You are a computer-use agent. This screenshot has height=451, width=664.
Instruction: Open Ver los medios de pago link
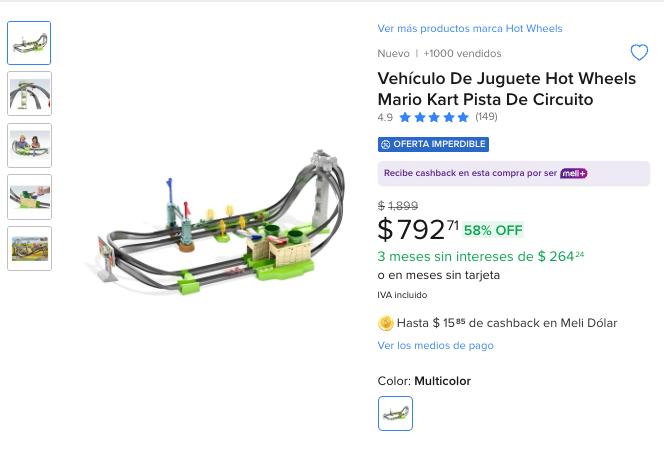[x=435, y=346]
